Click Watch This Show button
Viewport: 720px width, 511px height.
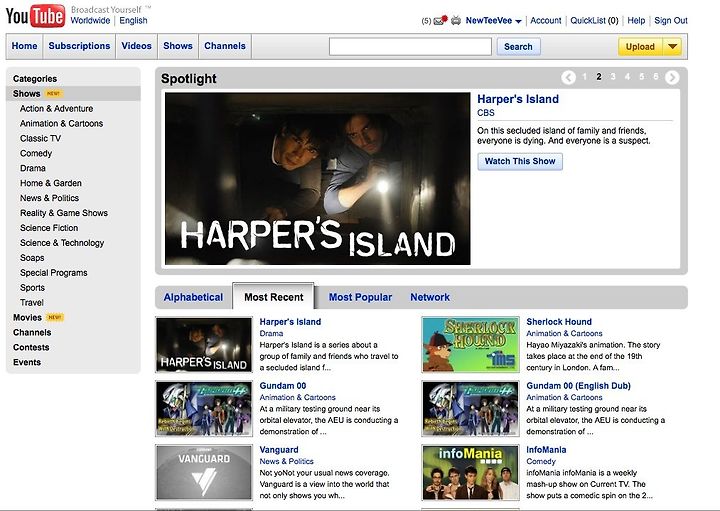pos(520,161)
